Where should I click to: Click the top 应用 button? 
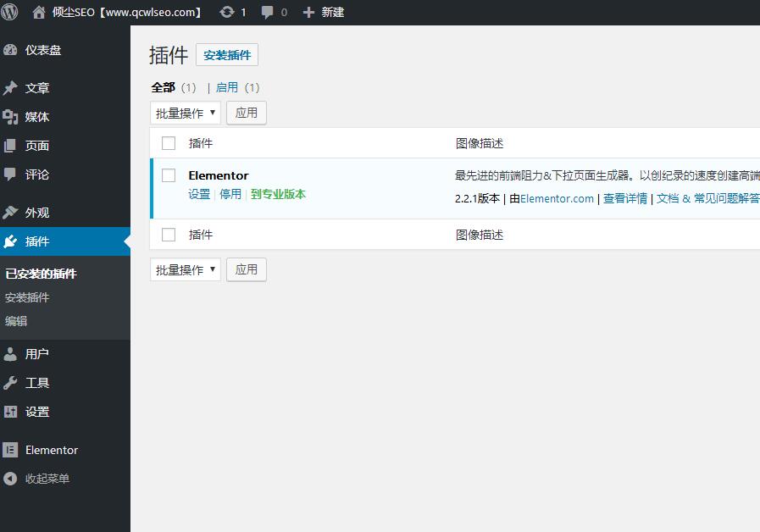click(x=247, y=113)
